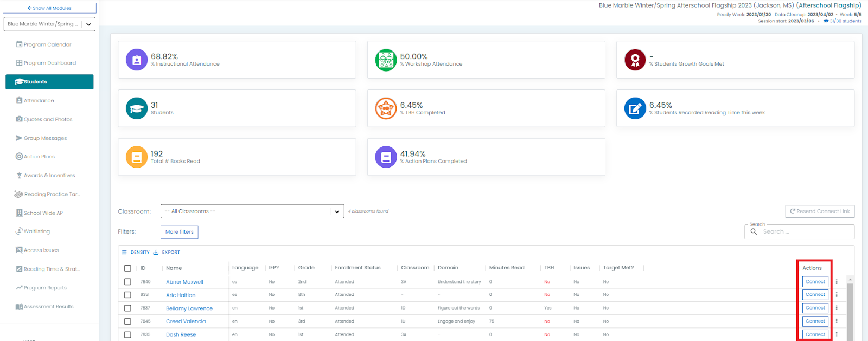Click Connect for Creed Valencia
Image resolution: width=868 pixels, height=341 pixels.
(815, 321)
